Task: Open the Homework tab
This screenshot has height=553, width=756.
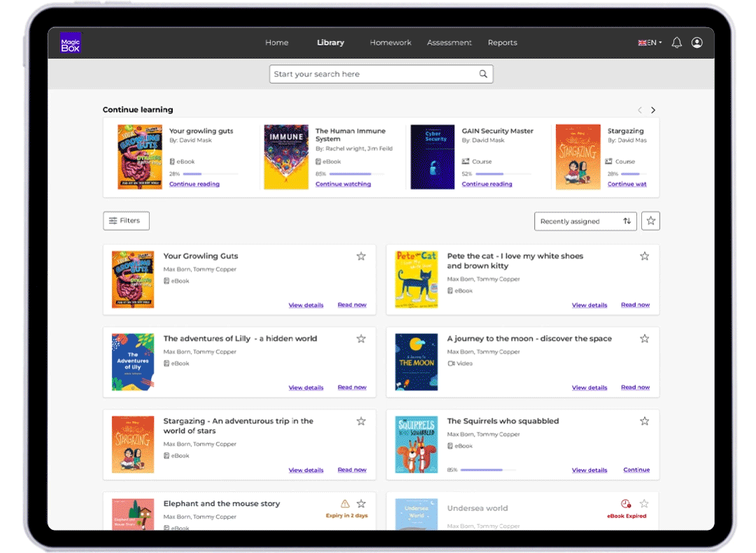Action: [391, 43]
